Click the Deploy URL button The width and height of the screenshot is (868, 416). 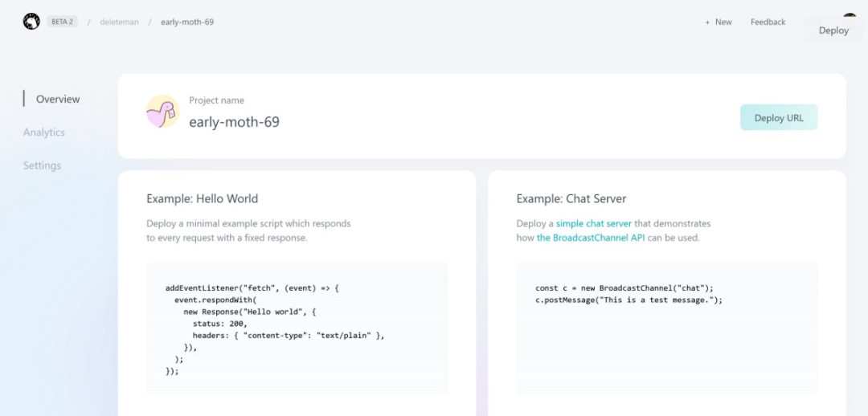click(x=778, y=117)
